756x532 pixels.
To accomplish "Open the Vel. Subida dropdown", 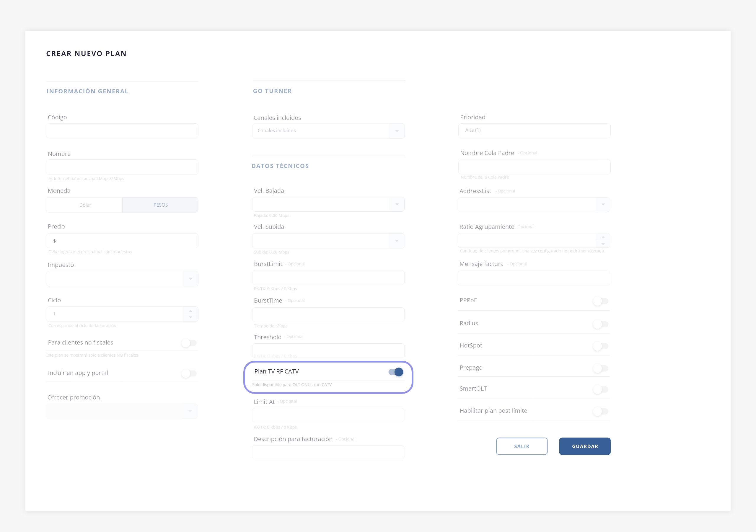I will (x=397, y=241).
